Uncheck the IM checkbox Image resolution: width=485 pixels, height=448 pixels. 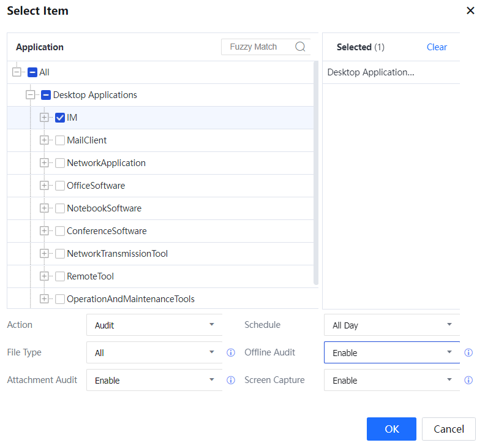[x=60, y=118]
